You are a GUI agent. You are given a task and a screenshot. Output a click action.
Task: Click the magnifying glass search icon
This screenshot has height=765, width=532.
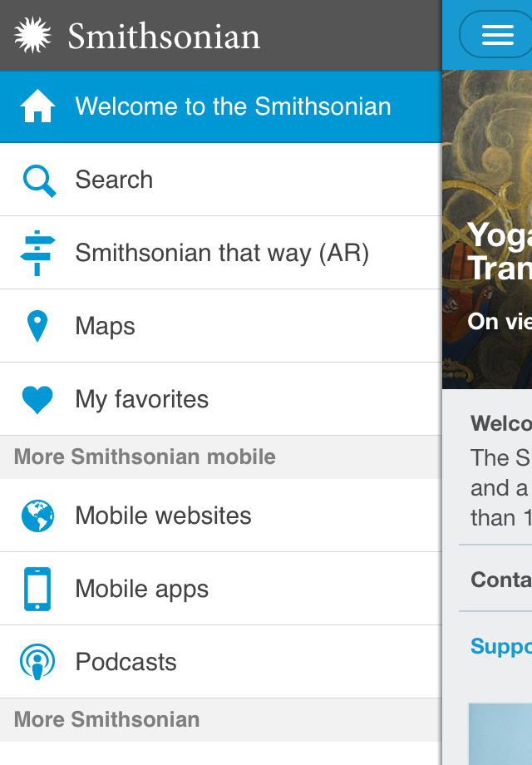tap(38, 180)
